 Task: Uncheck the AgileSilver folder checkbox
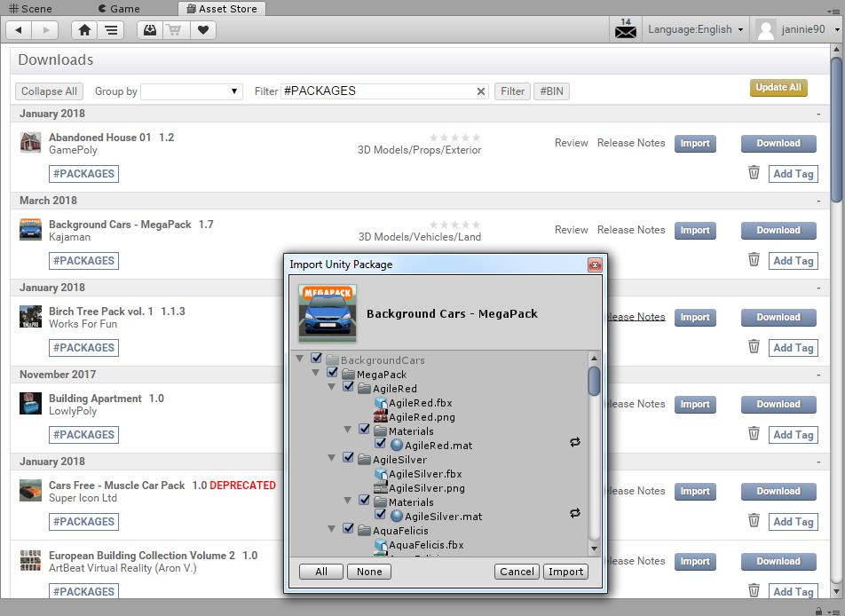tap(349, 457)
